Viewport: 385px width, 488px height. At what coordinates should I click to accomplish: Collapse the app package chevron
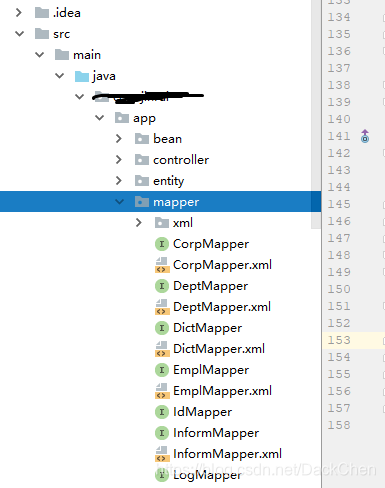100,118
